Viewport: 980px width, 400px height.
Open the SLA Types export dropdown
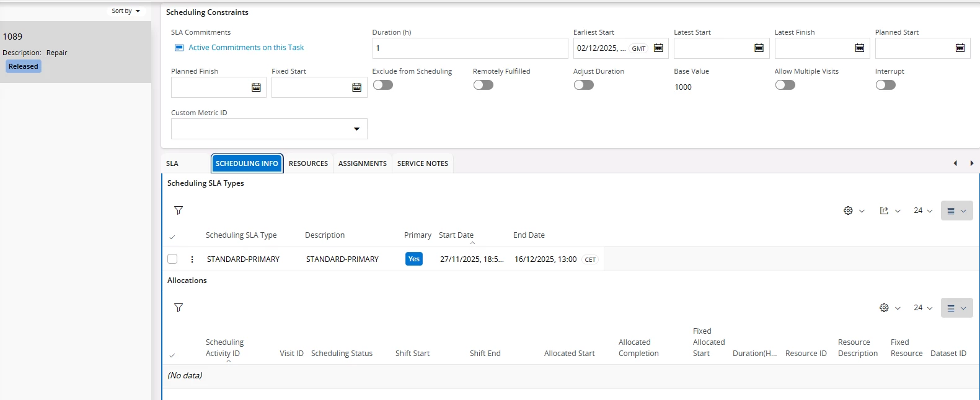(x=890, y=211)
